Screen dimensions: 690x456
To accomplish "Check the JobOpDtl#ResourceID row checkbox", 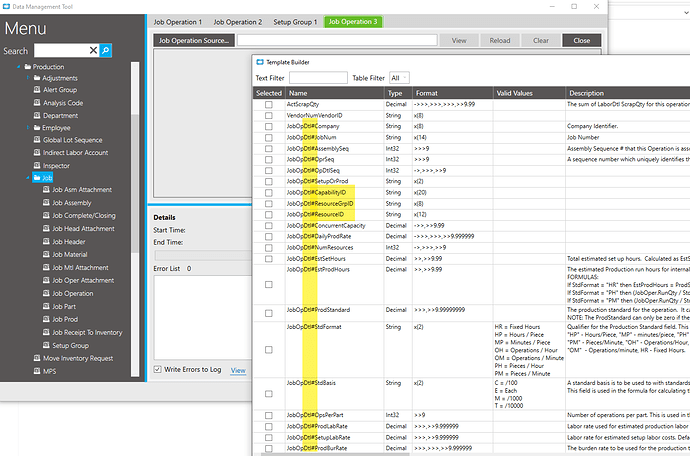I will tap(268, 215).
